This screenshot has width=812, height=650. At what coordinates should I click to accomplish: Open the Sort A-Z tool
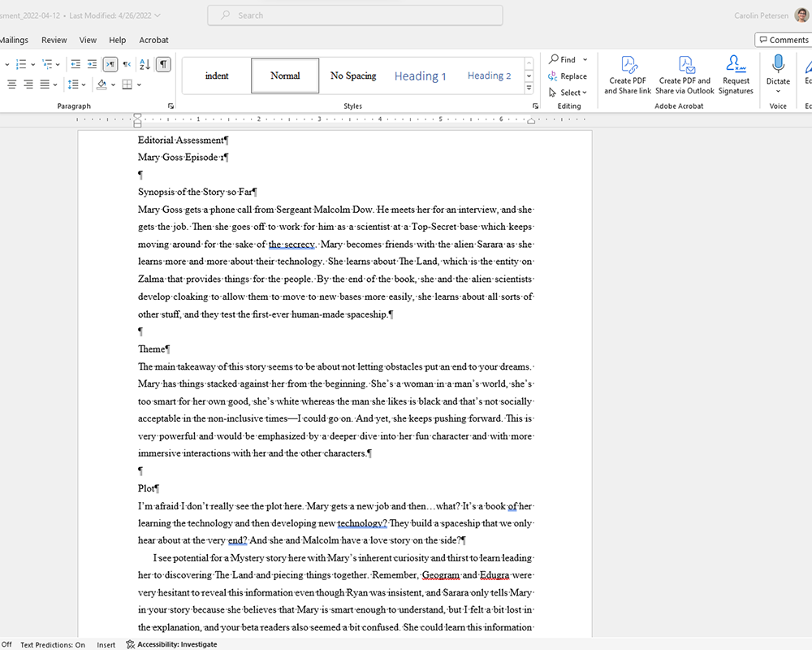(x=145, y=64)
